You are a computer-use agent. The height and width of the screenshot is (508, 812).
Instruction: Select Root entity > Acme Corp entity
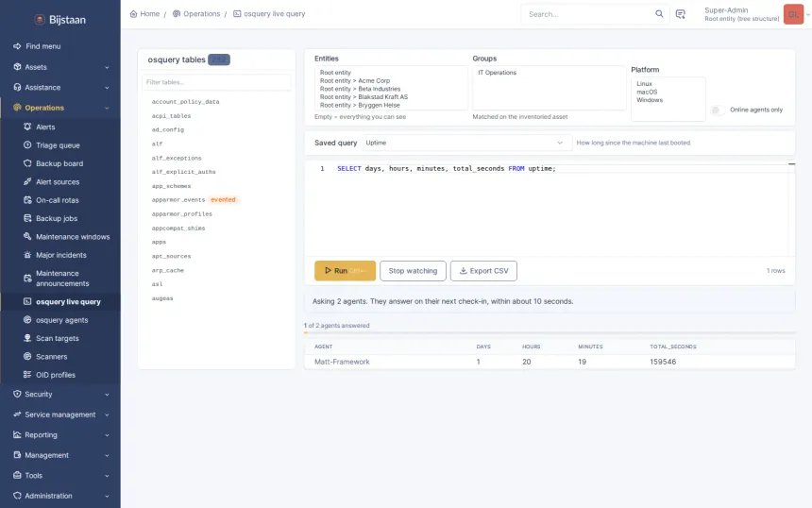pos(355,81)
